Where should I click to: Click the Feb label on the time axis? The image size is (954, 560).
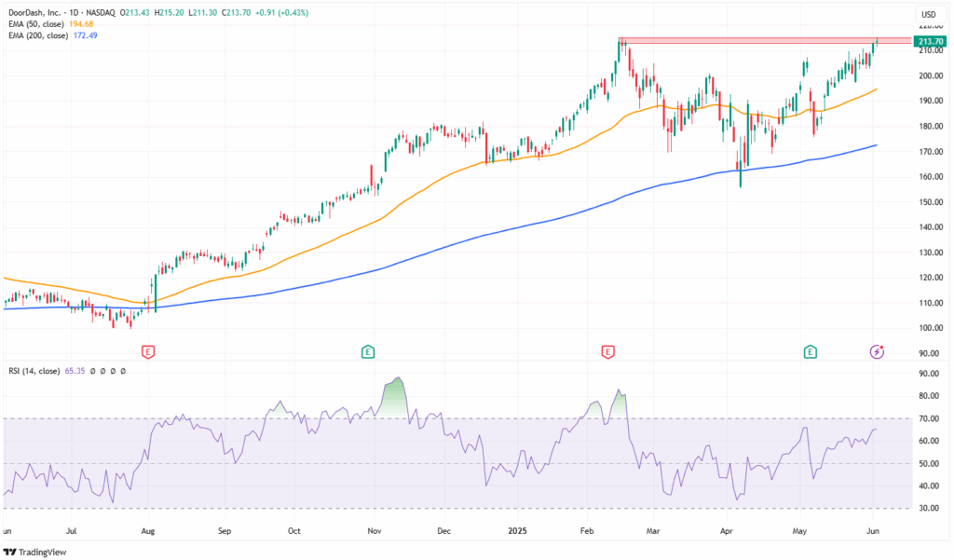tap(587, 531)
